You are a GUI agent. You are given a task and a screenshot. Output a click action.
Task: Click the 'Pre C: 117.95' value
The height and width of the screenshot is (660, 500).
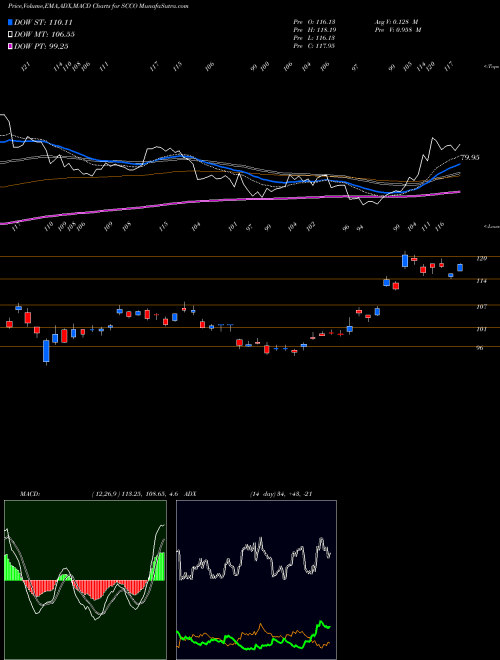click(314, 46)
